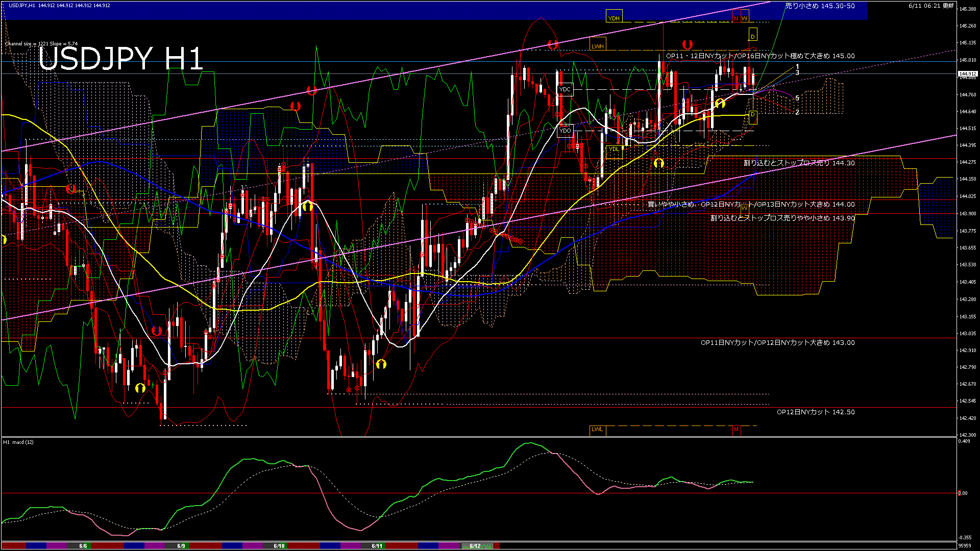
Task: Select the 'OP11・12日NYカット…145.00' annotation
Action: 760,56
